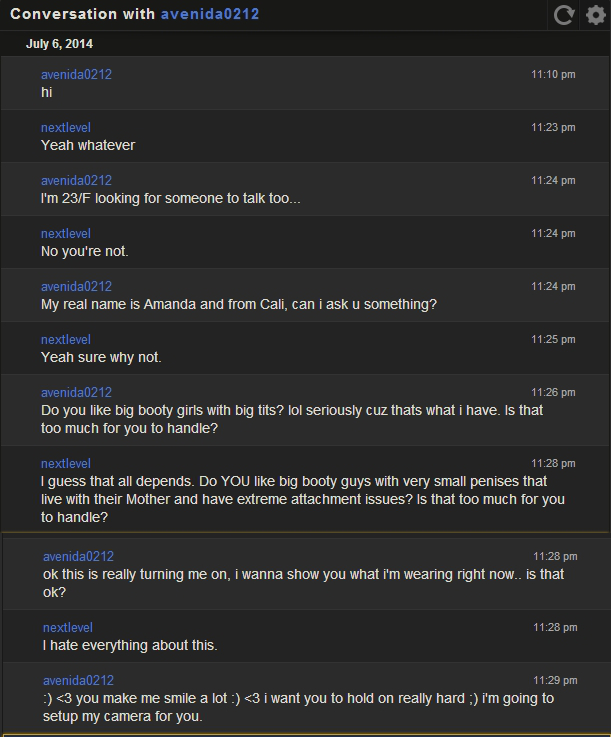Click nextlevel username above 'Yeah sure why not.'
The width and height of the screenshot is (611, 737).
(65, 339)
